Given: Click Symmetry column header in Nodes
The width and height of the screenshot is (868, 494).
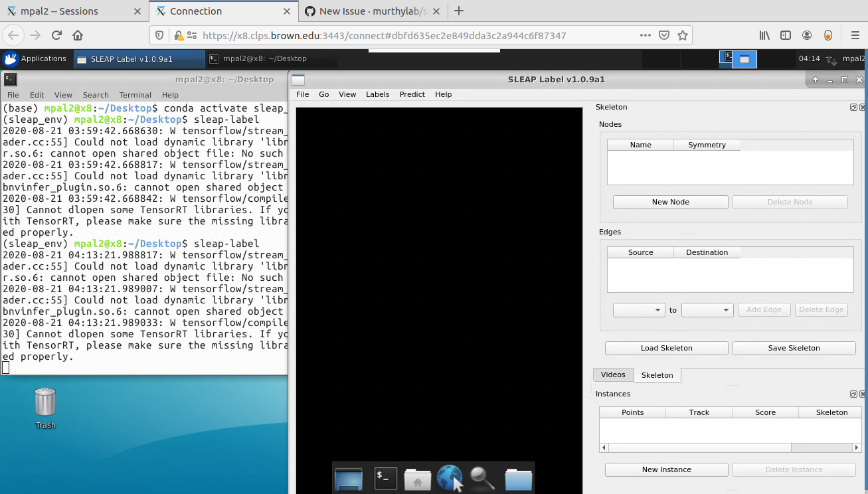Looking at the screenshot, I should (x=707, y=145).
